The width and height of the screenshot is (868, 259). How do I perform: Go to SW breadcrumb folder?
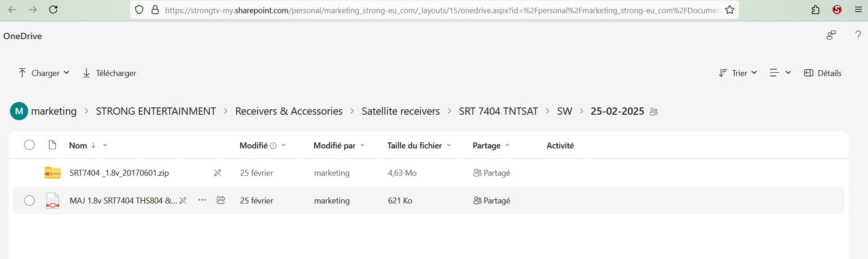[565, 111]
